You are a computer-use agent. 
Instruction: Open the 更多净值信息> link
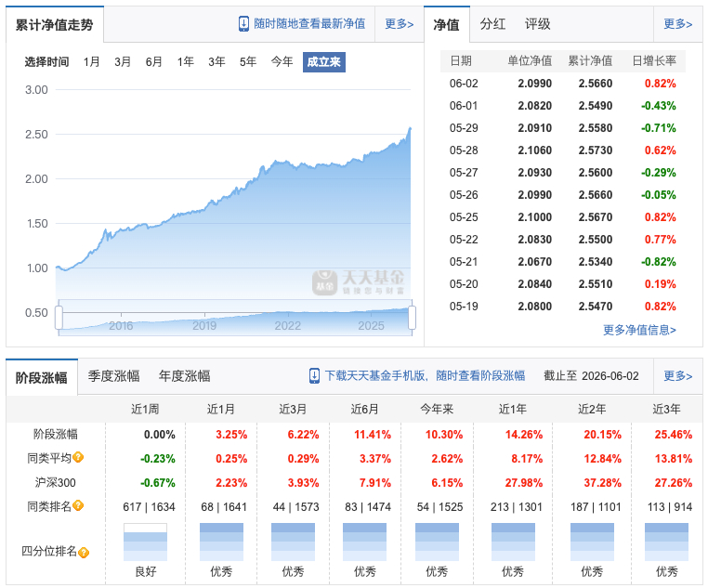click(639, 330)
